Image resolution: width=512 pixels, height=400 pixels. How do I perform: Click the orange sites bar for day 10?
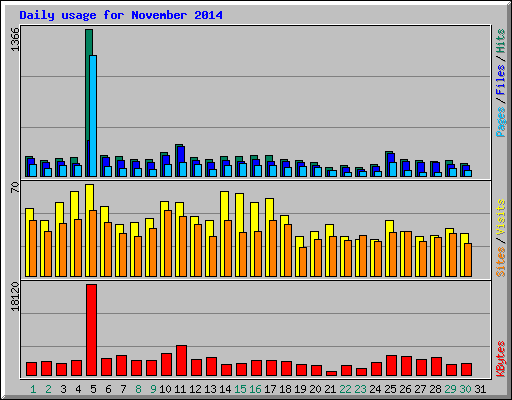point(168,243)
